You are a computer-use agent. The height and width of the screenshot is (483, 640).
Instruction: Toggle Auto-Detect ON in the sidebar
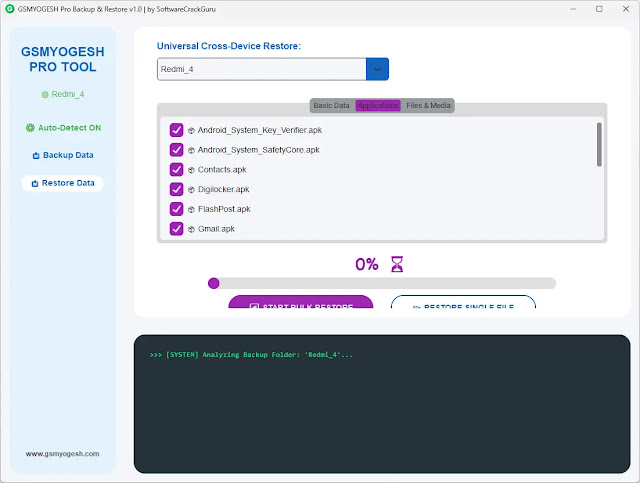pyautogui.click(x=62, y=128)
